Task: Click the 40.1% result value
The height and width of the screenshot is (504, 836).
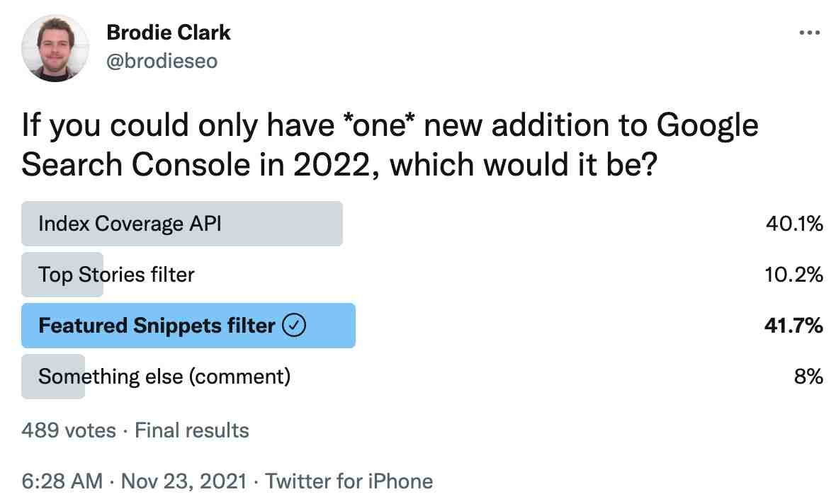Action: (794, 224)
